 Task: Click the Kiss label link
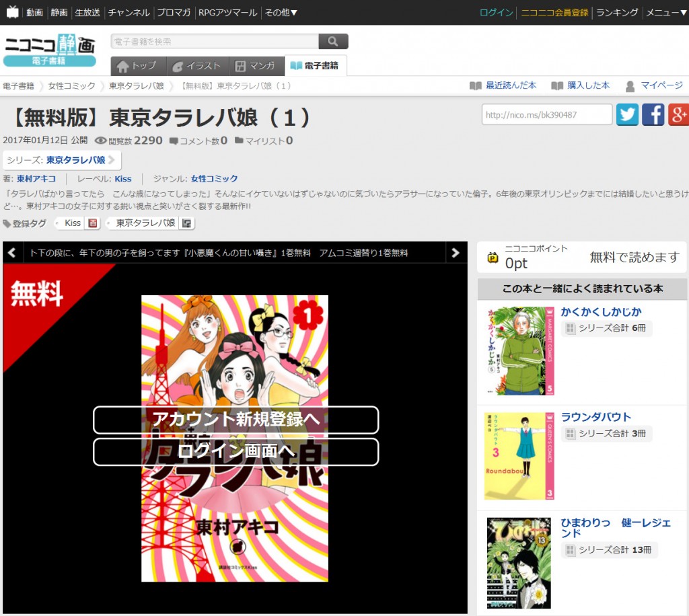(x=123, y=179)
